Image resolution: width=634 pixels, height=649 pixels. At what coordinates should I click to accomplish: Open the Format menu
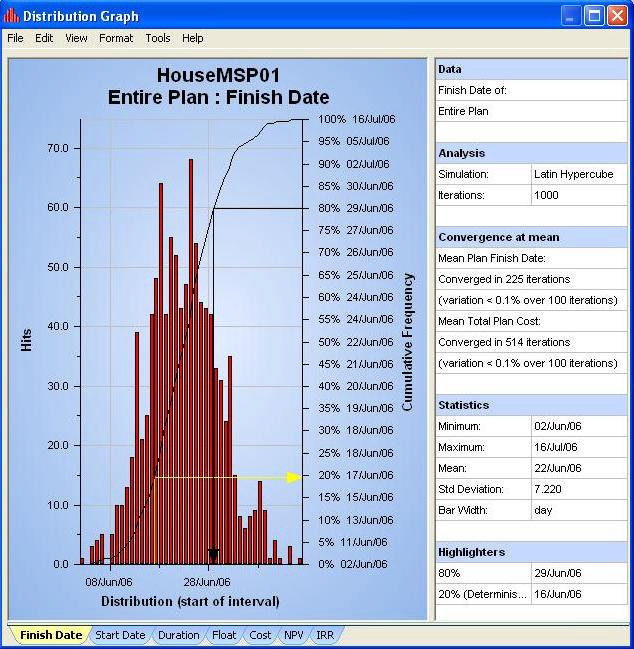click(x=116, y=38)
